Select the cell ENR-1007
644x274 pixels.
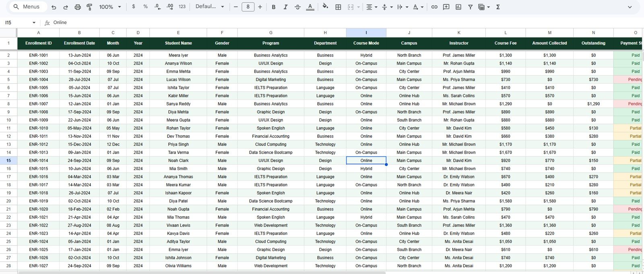38,104
